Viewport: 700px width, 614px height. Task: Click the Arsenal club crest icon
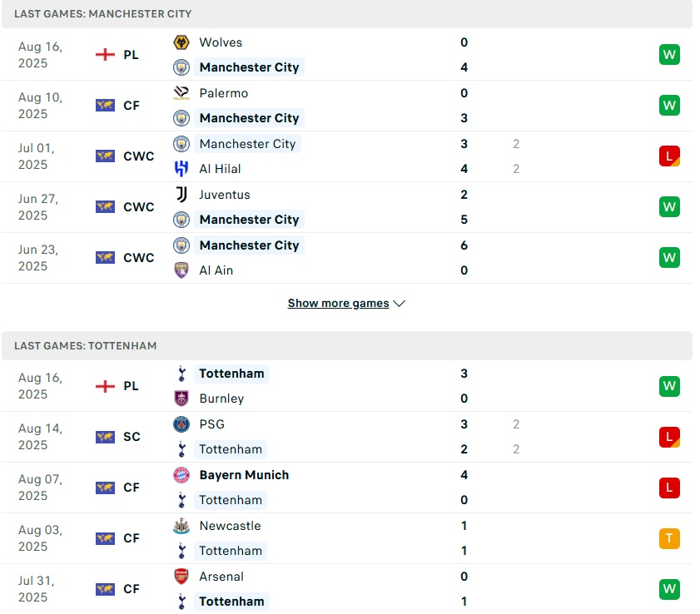tap(181, 577)
